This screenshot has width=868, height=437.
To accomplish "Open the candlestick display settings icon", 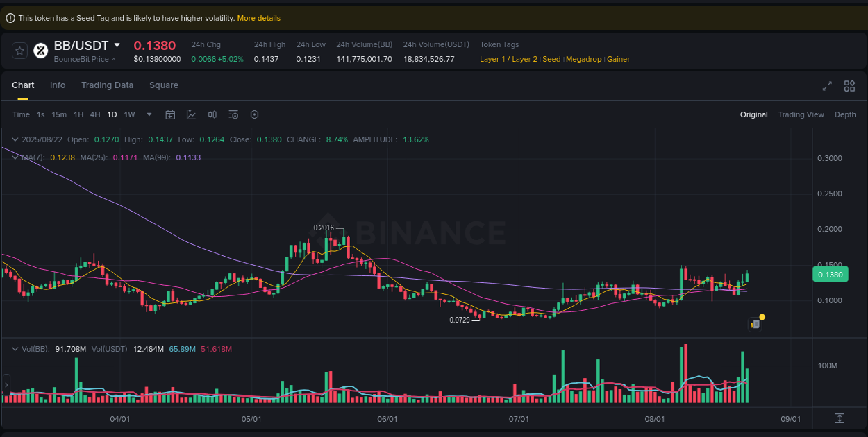I will 212,114.
